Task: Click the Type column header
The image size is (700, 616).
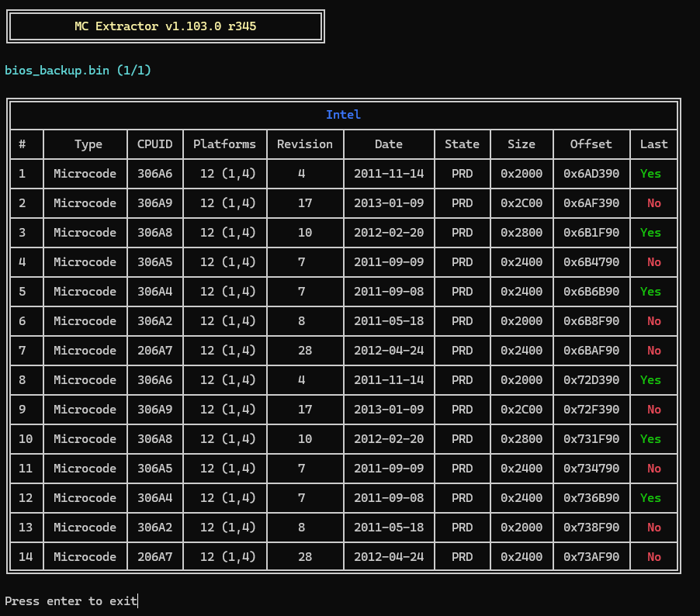Action: pos(88,144)
